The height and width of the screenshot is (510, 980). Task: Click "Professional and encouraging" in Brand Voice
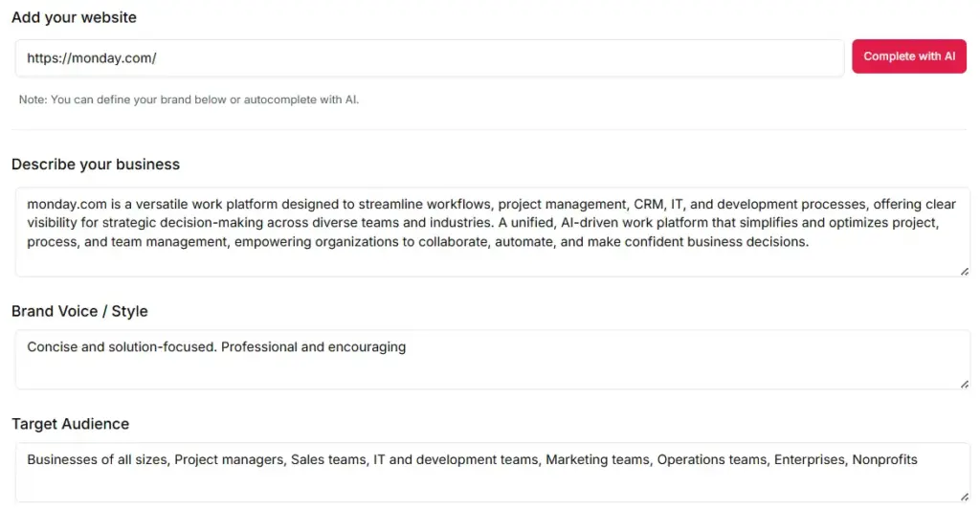click(x=313, y=346)
